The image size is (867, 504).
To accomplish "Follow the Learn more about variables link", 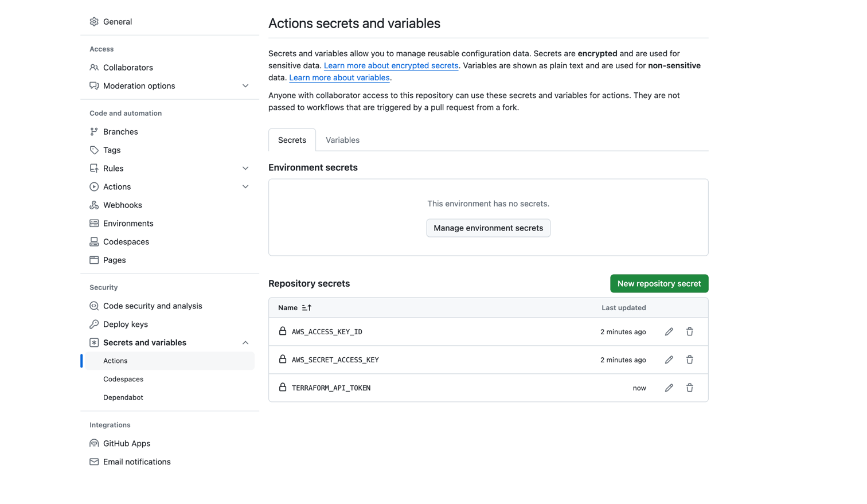I will click(x=339, y=78).
